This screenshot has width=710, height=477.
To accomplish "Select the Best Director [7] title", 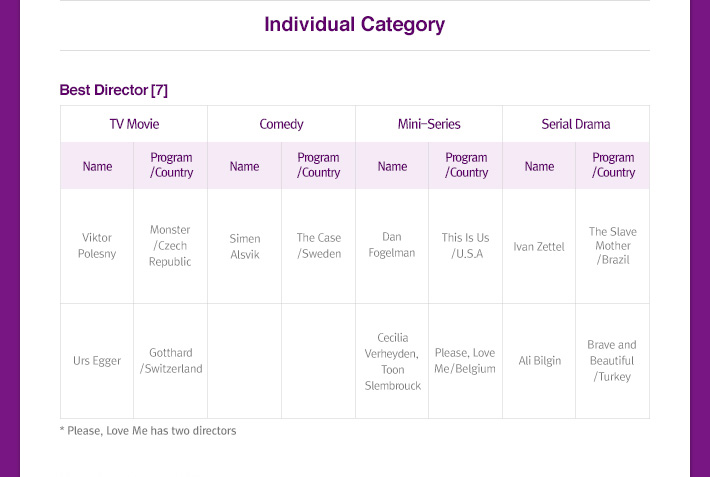I will click(114, 90).
